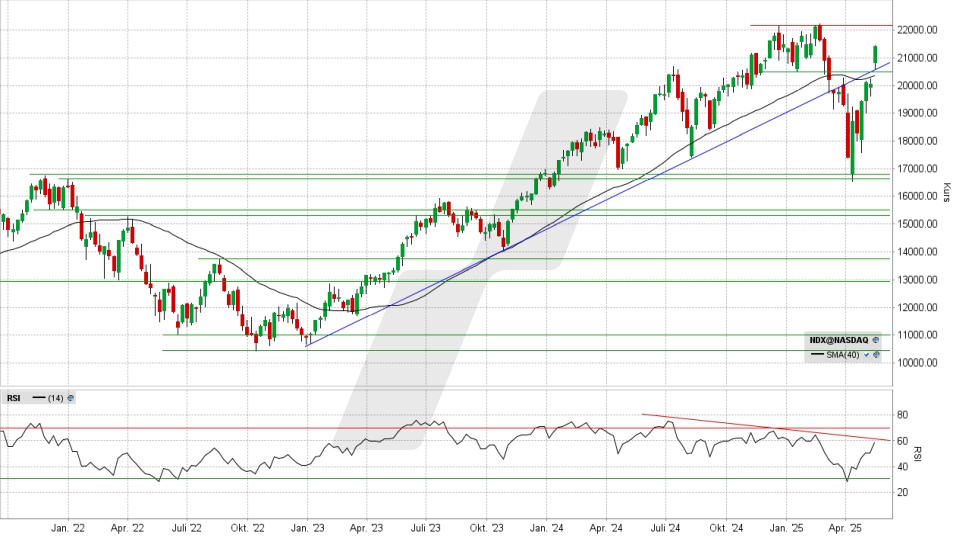Select the blue ascending trendline on price chart
Viewport: 960px width, 540px height.
coord(598,204)
